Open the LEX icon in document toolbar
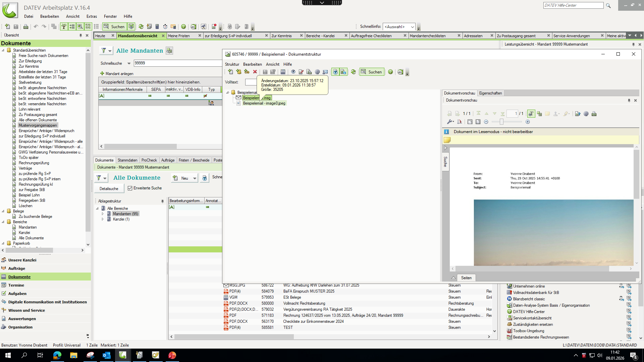 point(400,72)
